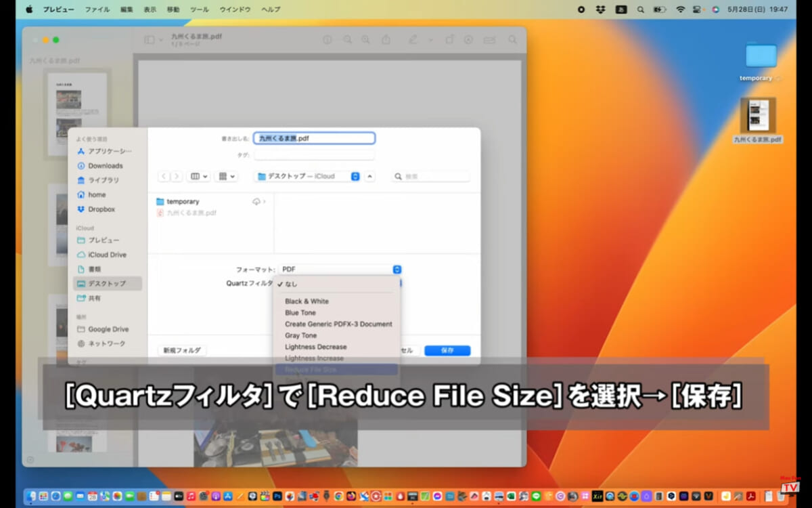
Task: Open Control Center in the menu bar
Action: click(x=697, y=9)
